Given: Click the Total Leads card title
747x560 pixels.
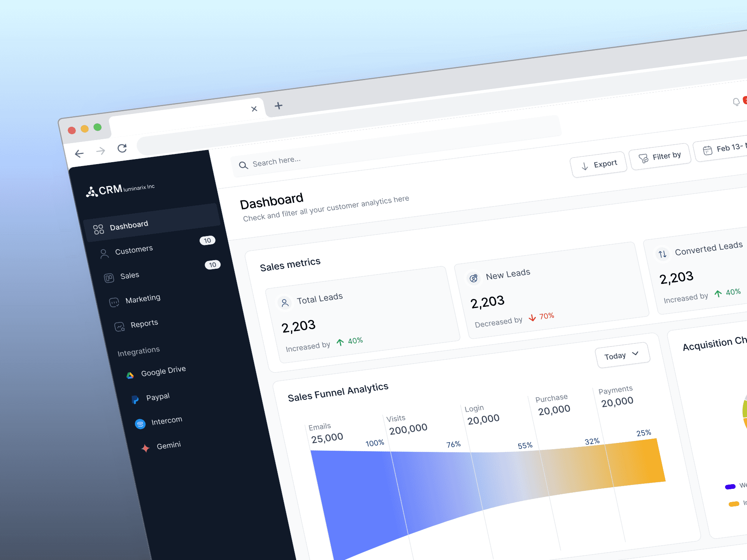Looking at the screenshot, I should point(320,298).
